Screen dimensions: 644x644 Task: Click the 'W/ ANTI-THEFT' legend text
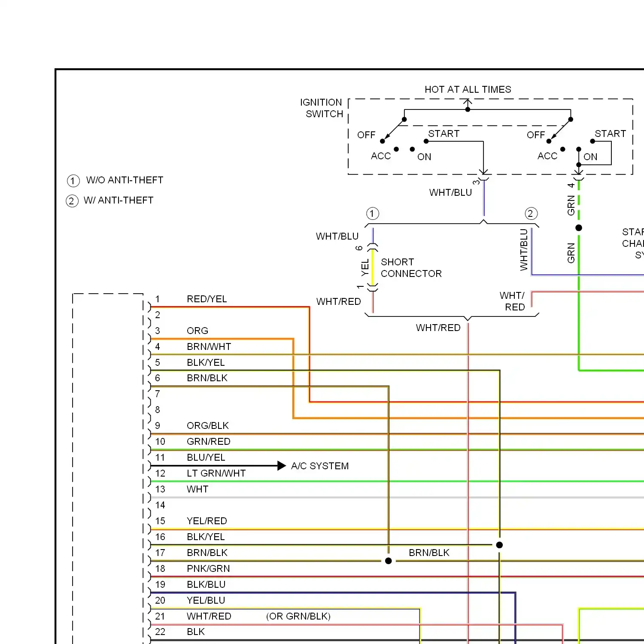click(118, 200)
